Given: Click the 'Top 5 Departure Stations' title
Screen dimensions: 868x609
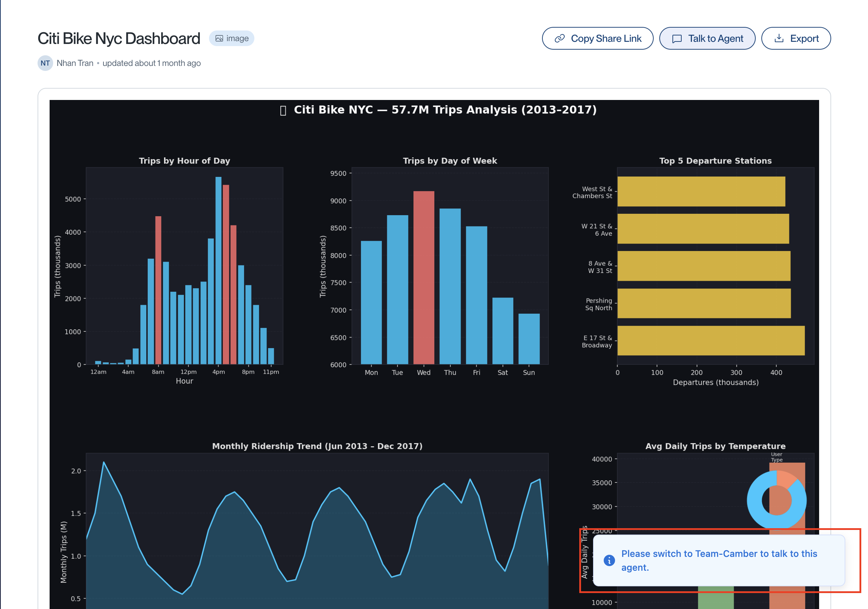Looking at the screenshot, I should click(715, 161).
